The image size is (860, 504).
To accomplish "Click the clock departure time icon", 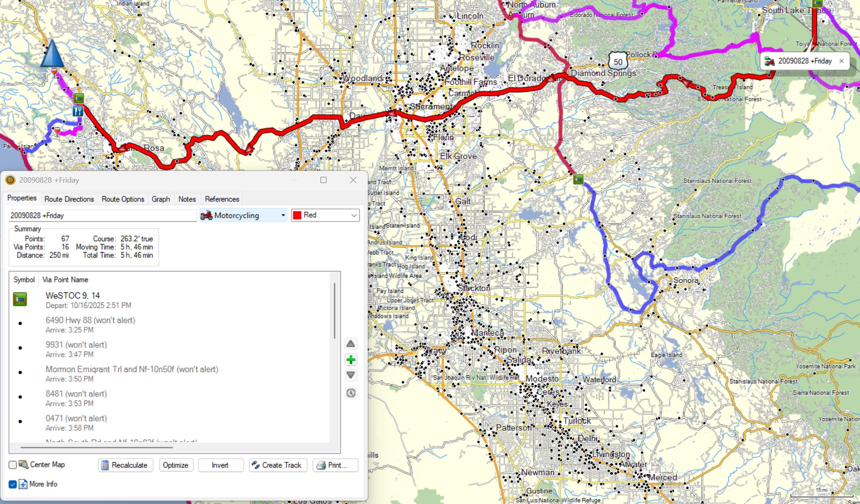I will click(x=351, y=393).
